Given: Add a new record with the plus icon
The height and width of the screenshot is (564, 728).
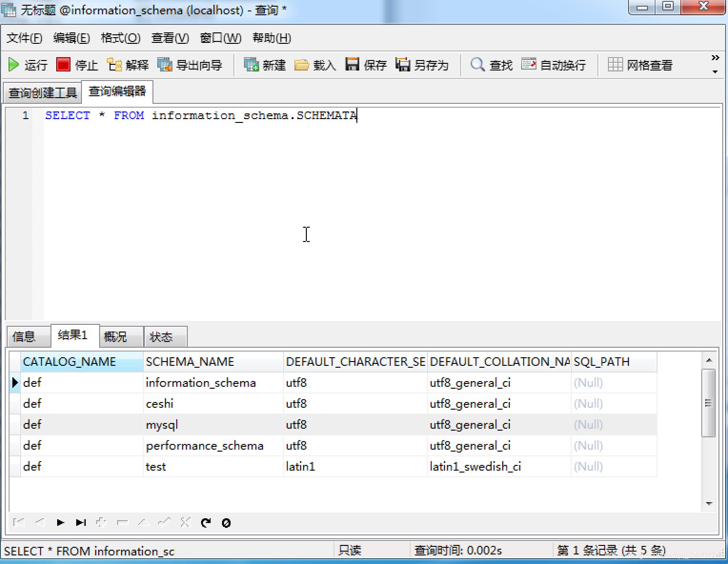Looking at the screenshot, I should click(x=101, y=523).
